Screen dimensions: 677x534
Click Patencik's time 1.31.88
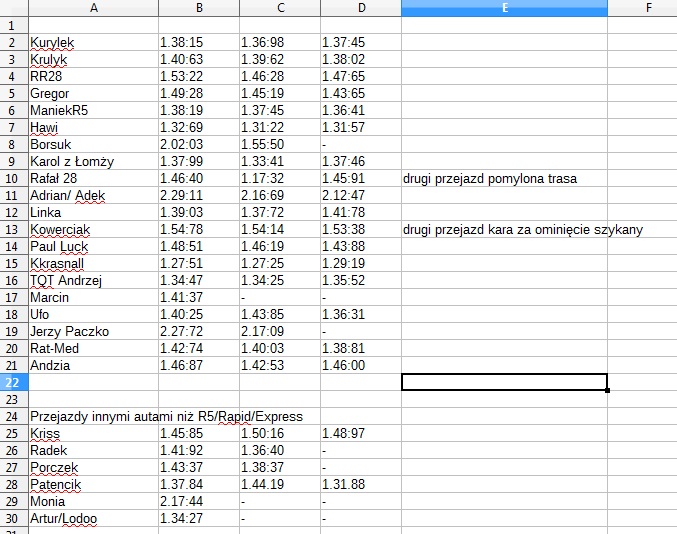pos(361,484)
